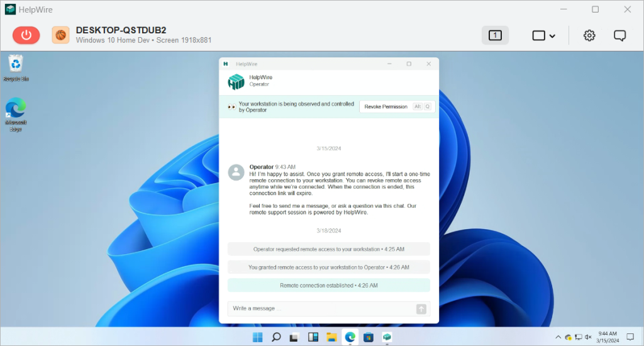This screenshot has height=346, width=644.
Task: Show hidden system tray icons chevron
Action: (557, 337)
